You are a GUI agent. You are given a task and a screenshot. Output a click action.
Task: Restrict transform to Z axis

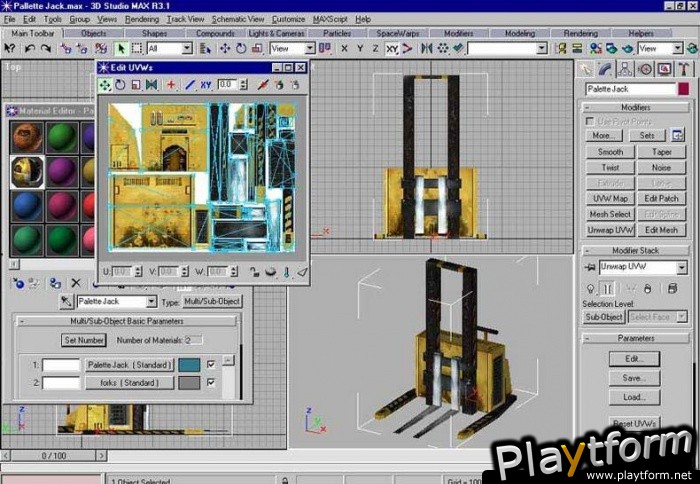point(375,48)
